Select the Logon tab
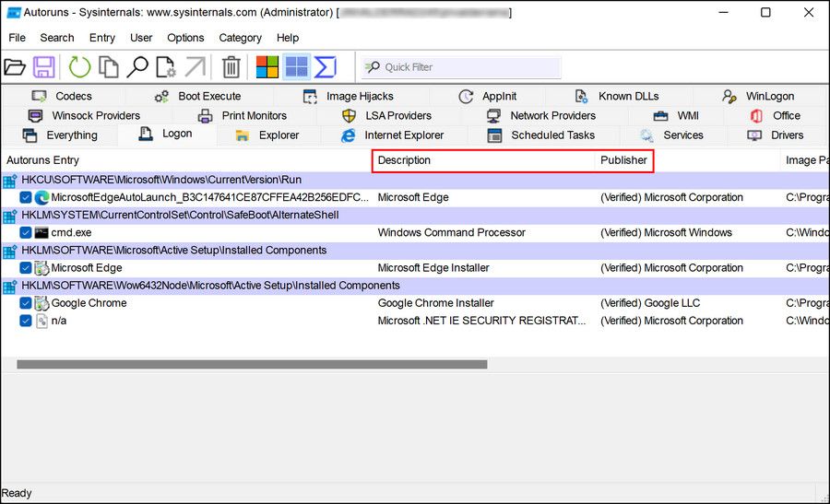 (166, 134)
